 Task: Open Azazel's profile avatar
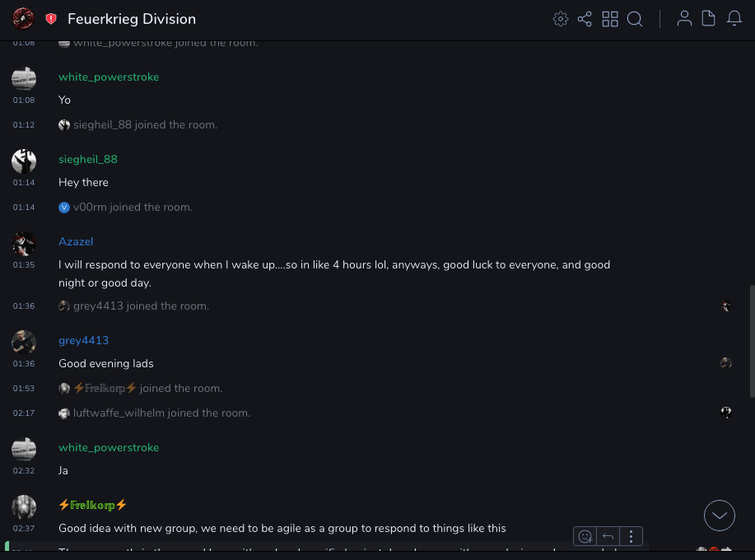24,244
